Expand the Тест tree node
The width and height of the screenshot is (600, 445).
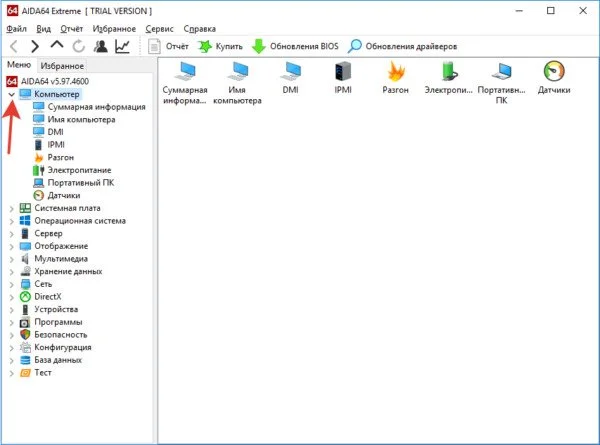click(11, 373)
